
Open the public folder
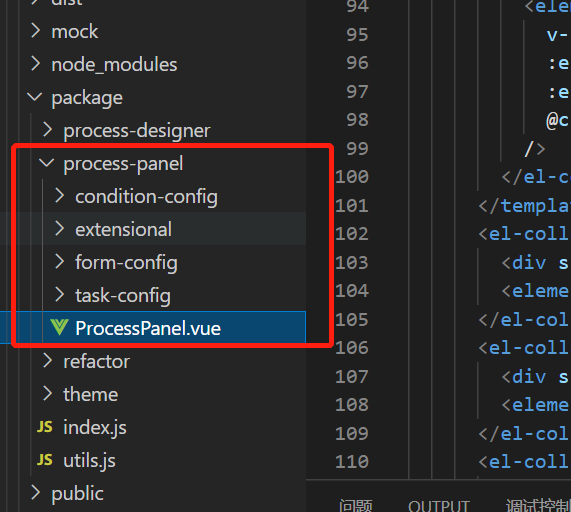point(78,493)
